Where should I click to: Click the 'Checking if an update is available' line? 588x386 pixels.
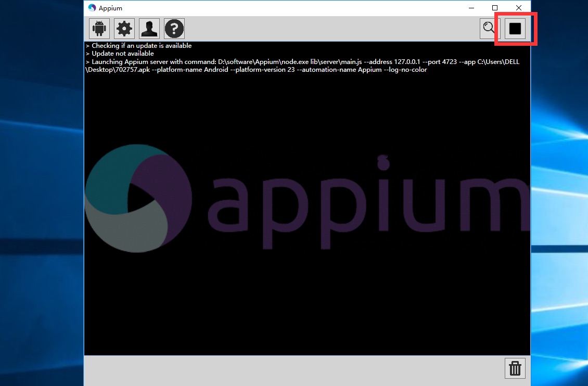pos(139,46)
